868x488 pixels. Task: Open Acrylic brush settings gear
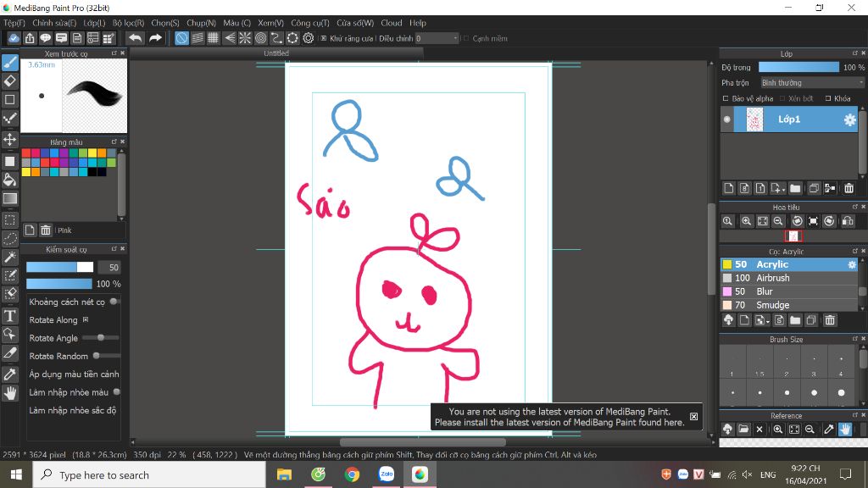[x=852, y=265]
